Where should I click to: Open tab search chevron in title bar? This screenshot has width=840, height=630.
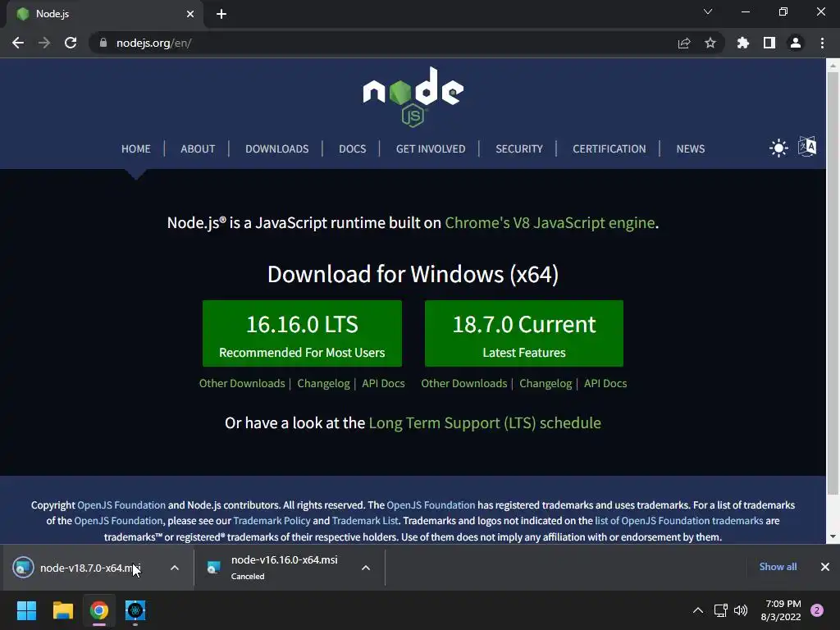pos(708,11)
